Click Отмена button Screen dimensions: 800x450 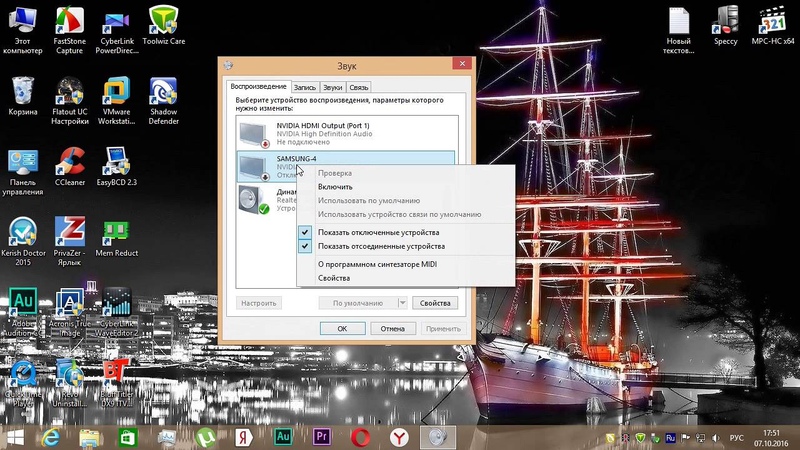point(392,329)
